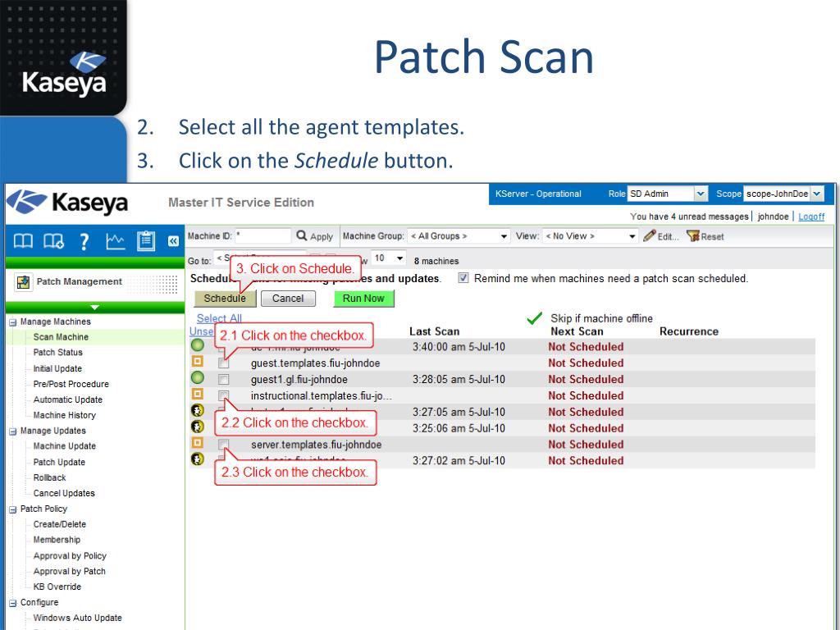Viewport: 840px width, 630px height.
Task: Click the green Run Now button
Action: coord(363,299)
